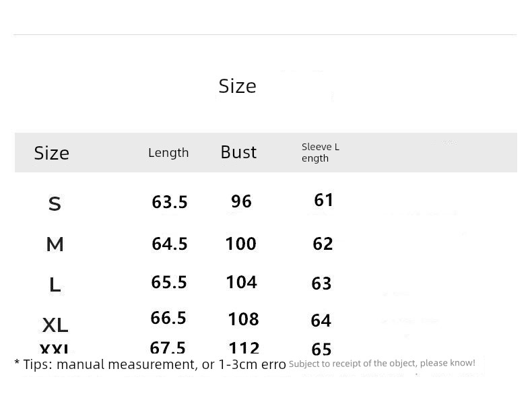Click the partially visible XXL row label
The image size is (532, 402).
(x=54, y=349)
